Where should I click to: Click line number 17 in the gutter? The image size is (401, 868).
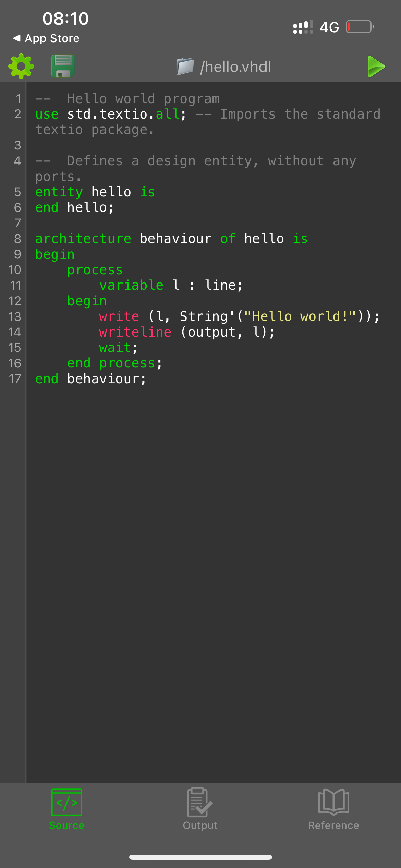pos(15,379)
